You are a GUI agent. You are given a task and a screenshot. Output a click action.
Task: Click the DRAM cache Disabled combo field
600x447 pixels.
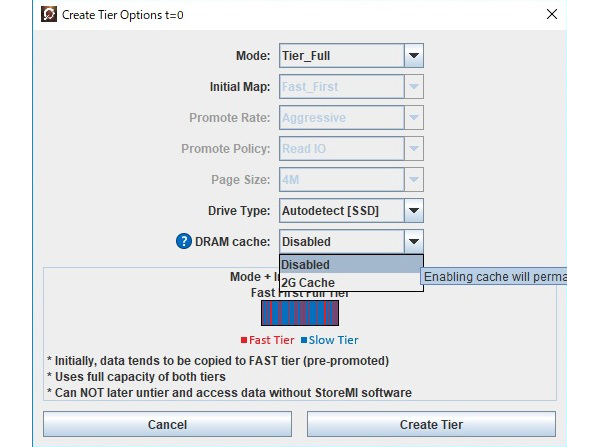point(342,241)
